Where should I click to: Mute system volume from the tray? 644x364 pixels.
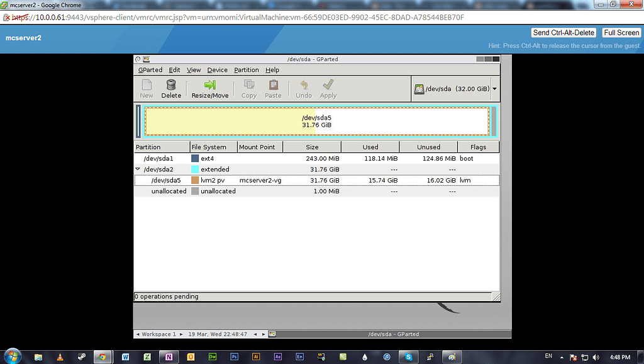(596, 356)
